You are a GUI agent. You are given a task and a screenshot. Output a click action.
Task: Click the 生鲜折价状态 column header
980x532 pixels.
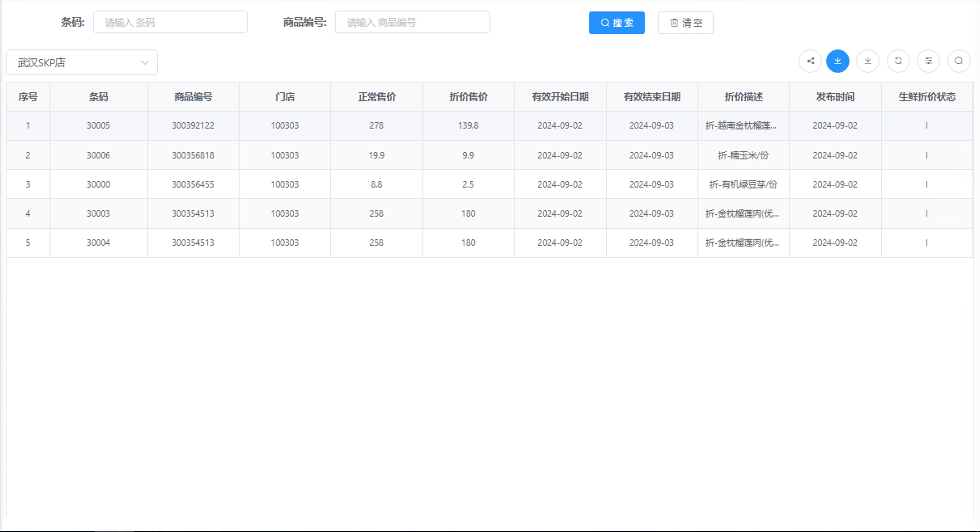pos(927,97)
